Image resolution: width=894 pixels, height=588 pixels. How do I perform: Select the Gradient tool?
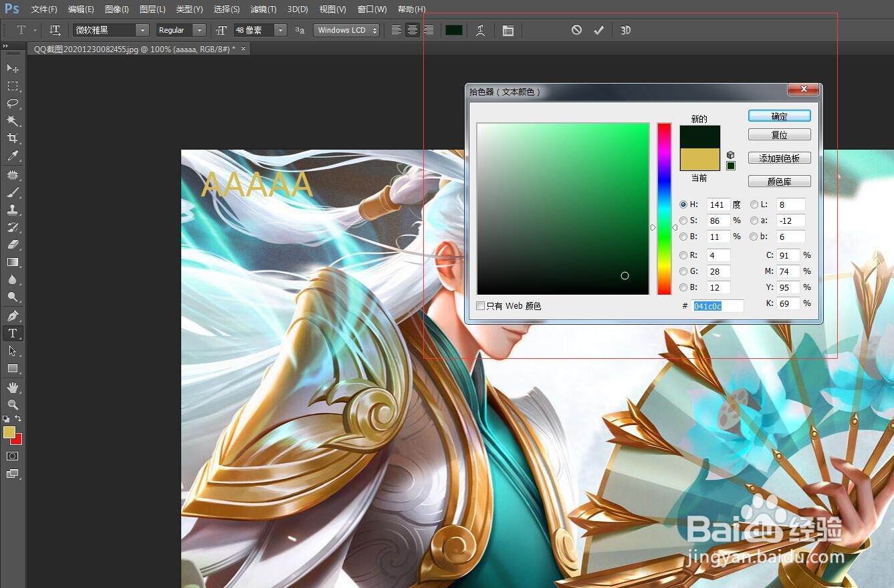13,262
